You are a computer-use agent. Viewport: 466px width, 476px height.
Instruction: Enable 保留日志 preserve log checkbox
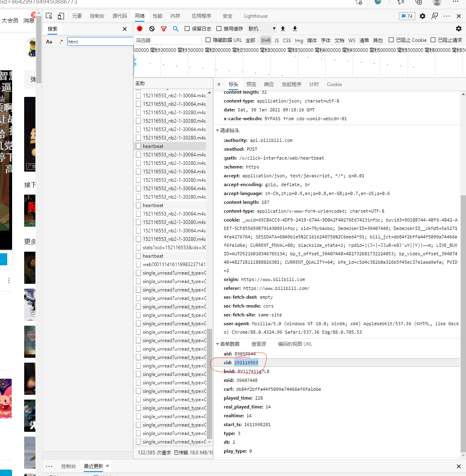point(187,29)
